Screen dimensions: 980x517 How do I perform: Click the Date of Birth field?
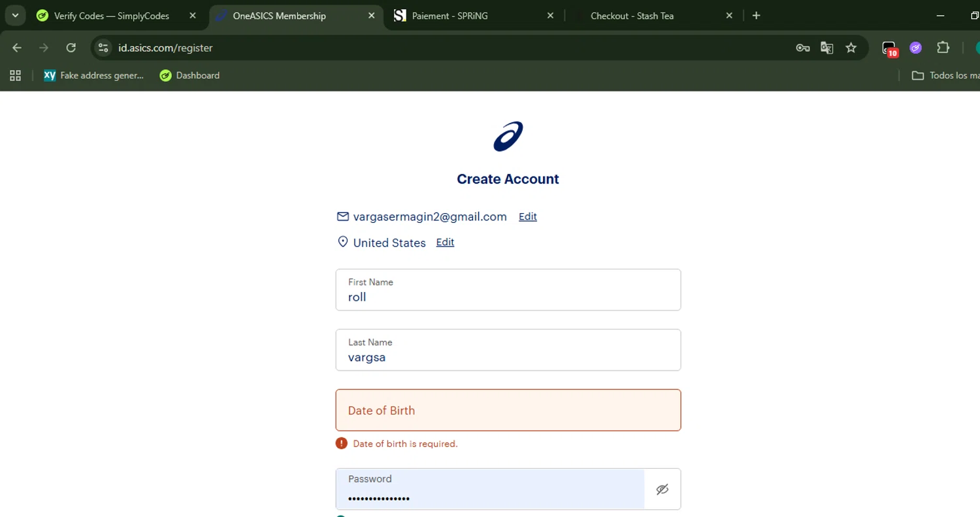coord(508,410)
